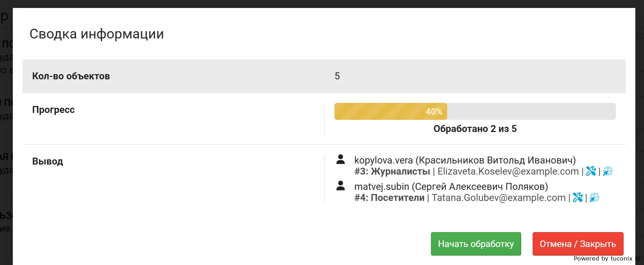This screenshot has height=265, width=644.
Task: Click the Сводка информации dialog title
Action: click(x=96, y=34)
